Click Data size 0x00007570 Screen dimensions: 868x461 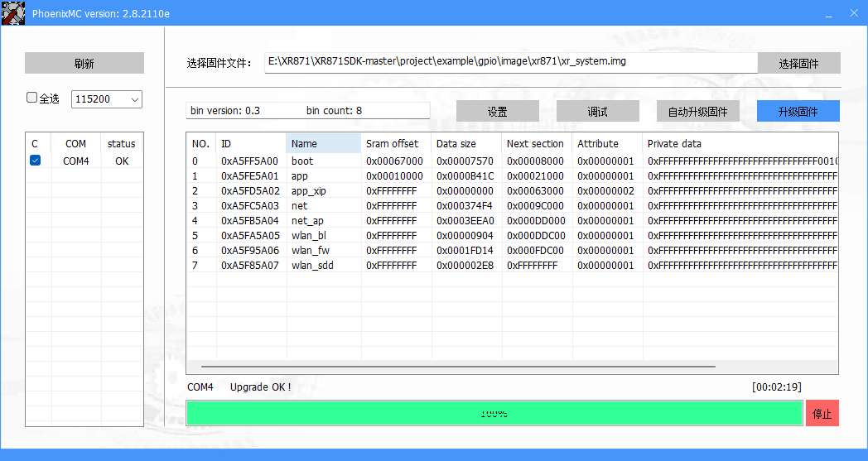click(x=465, y=161)
